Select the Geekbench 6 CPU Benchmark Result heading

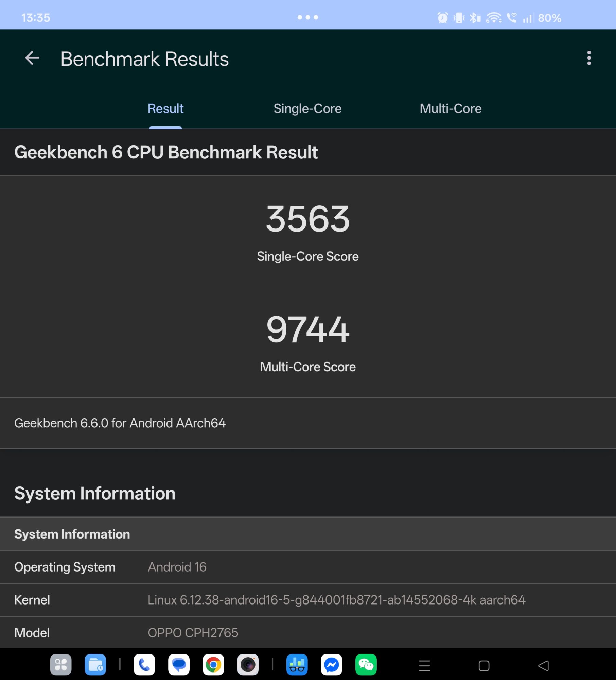166,152
